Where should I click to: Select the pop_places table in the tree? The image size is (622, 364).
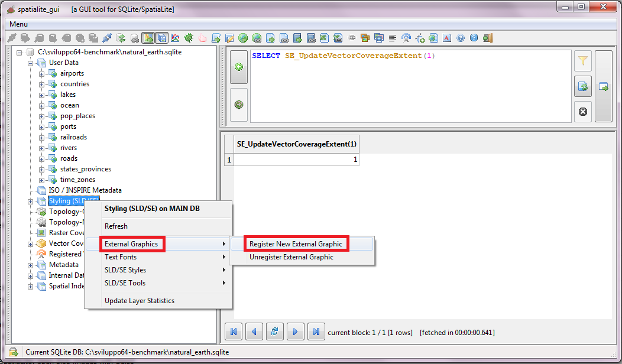tap(78, 116)
